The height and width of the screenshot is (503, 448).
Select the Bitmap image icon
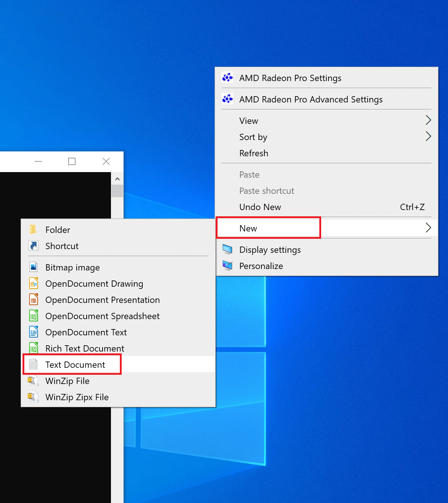point(34,267)
